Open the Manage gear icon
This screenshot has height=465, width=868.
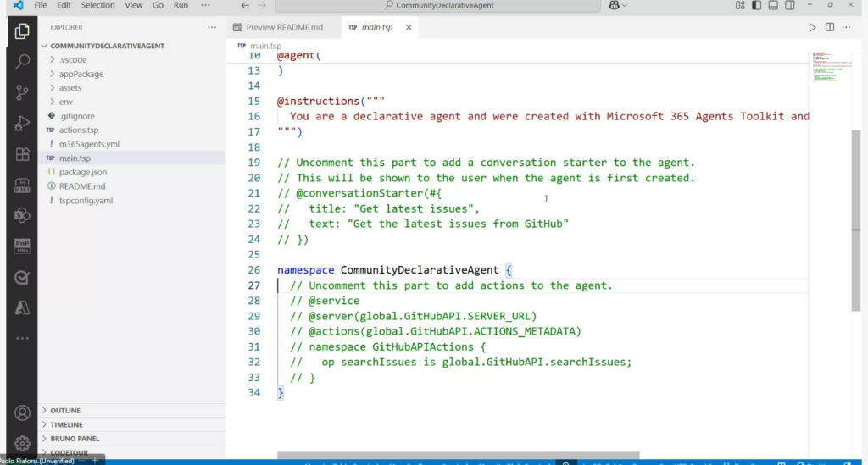[22, 443]
